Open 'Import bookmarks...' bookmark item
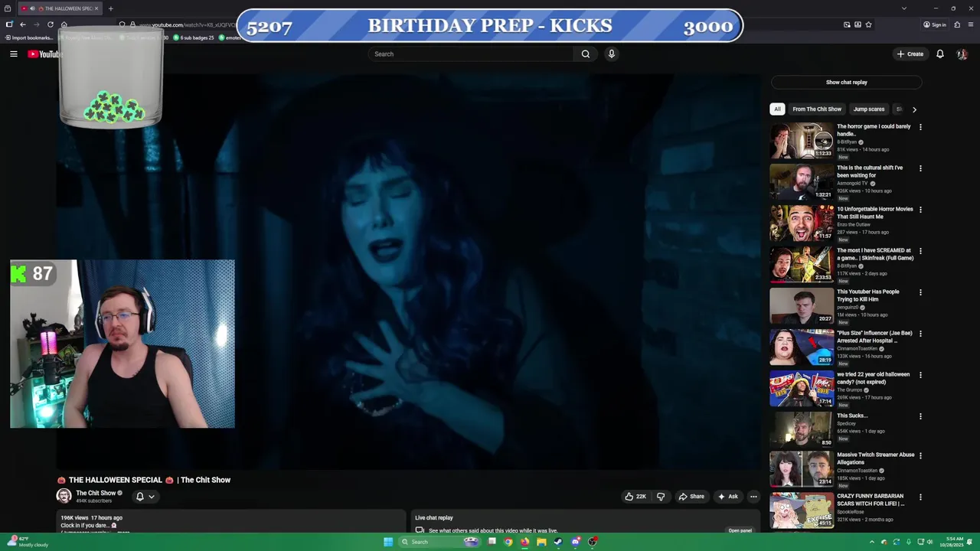The height and width of the screenshot is (551, 980). (28, 37)
